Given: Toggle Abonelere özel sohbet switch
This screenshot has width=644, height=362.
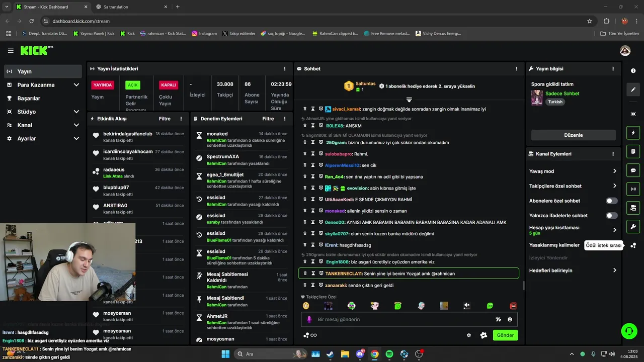Looking at the screenshot, I should click(611, 201).
